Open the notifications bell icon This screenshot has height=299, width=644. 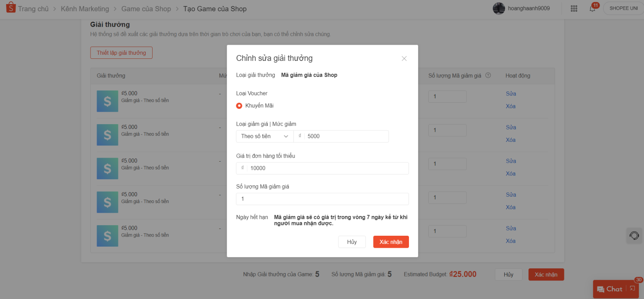pos(592,8)
